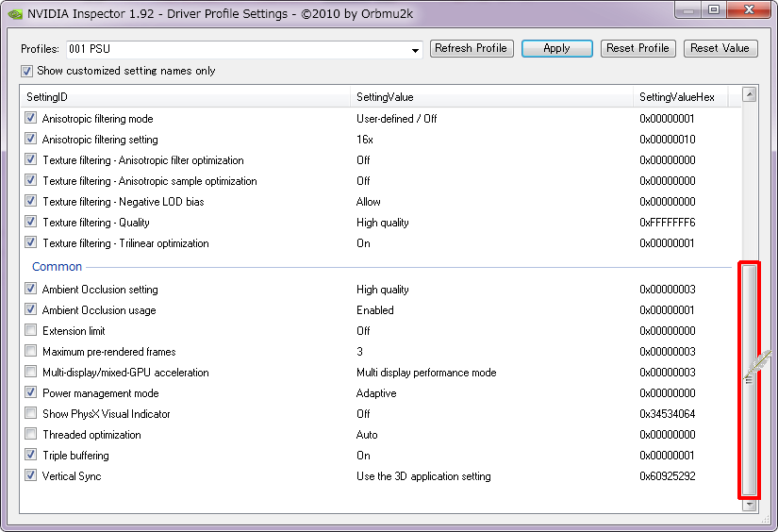Screen dimensions: 778x532
Task: Select 'Power management mode' row name
Action: 100,393
